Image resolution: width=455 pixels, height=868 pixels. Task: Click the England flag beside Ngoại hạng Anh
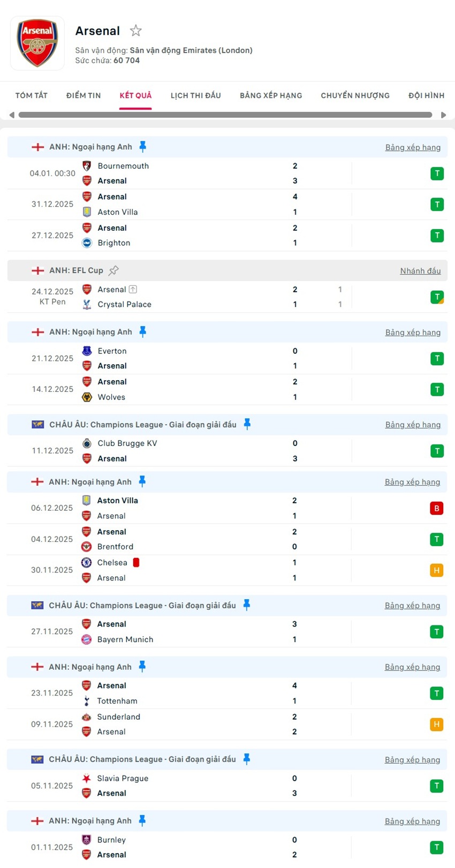[37, 147]
